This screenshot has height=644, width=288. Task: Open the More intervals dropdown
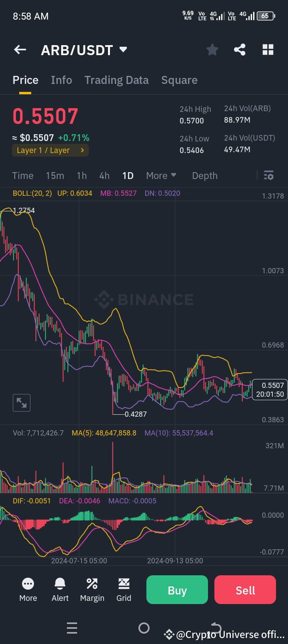(x=161, y=175)
